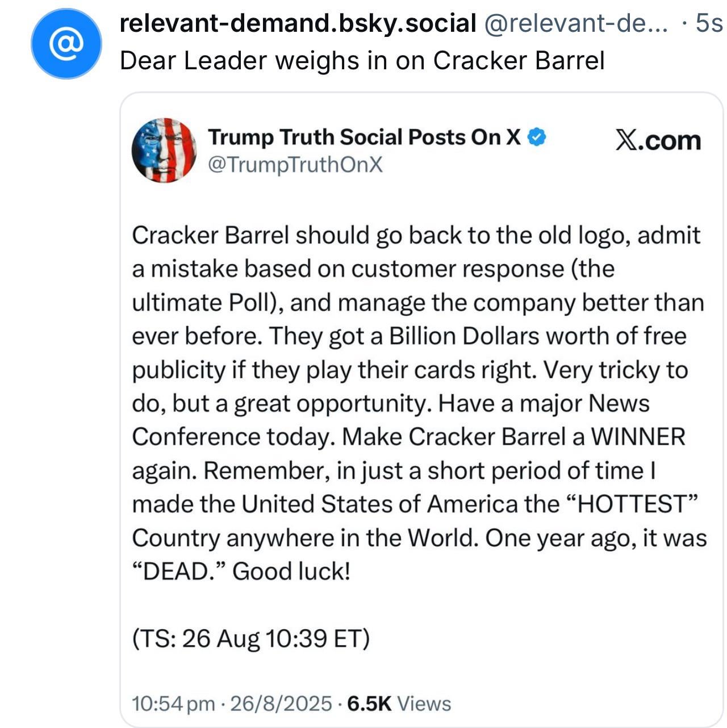Open relevant-demand.bsky.social display name
This screenshot has height=728, width=727.
click(x=298, y=23)
